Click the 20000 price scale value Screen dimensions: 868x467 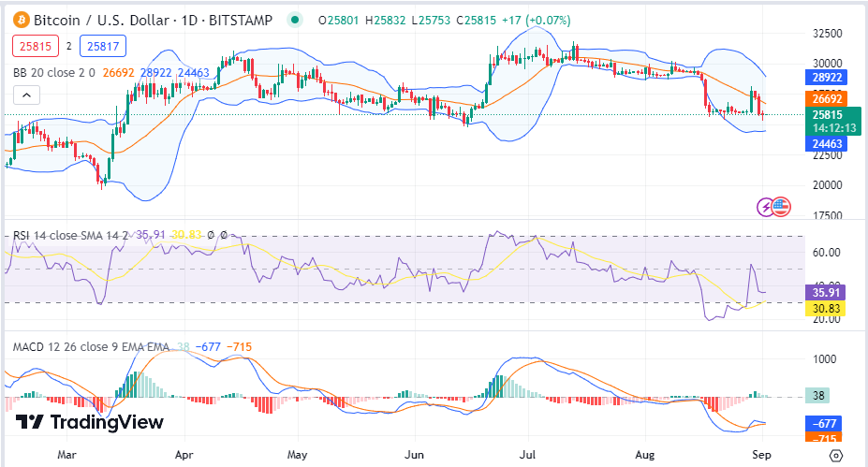point(827,184)
